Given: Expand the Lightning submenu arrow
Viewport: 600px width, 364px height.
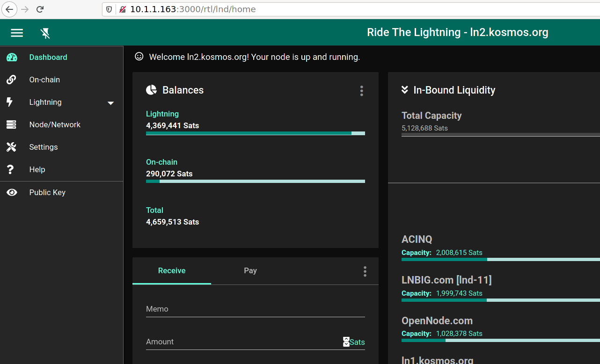Looking at the screenshot, I should click(x=111, y=103).
